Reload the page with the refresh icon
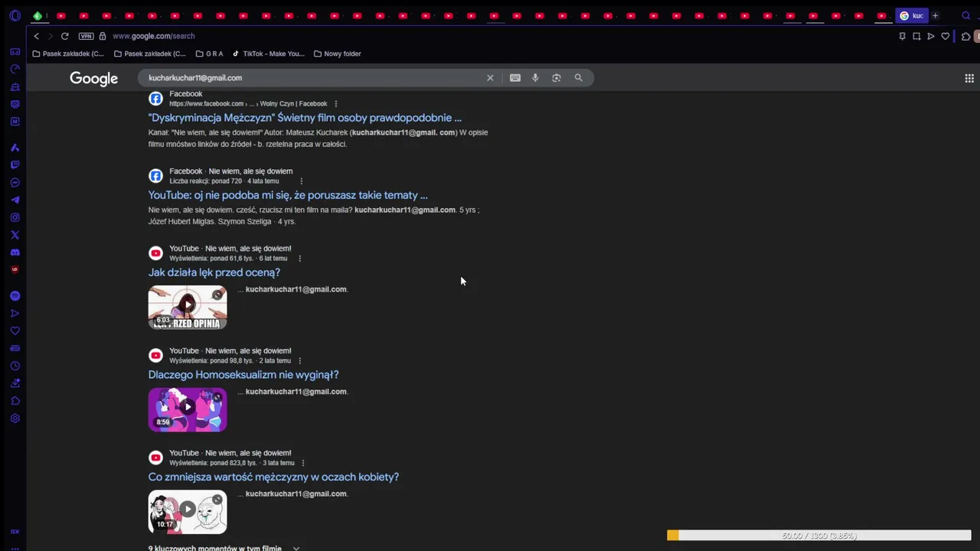This screenshot has height=551, width=980. coord(64,36)
